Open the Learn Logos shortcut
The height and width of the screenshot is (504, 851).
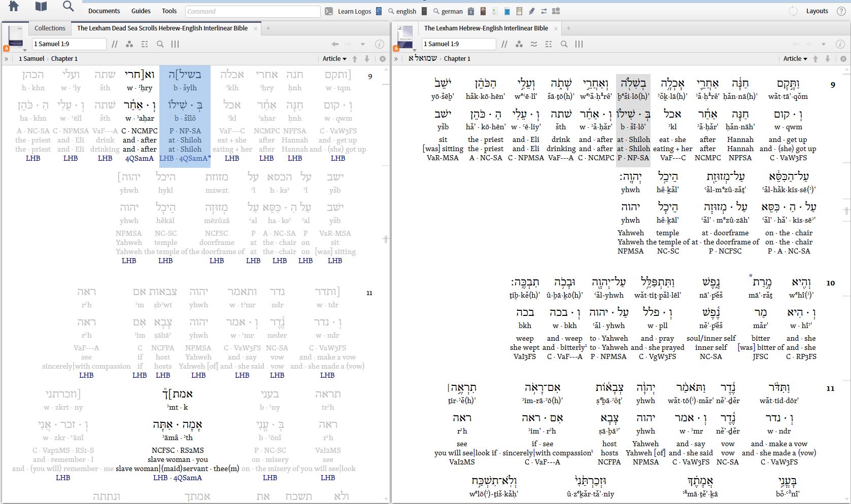coord(354,11)
